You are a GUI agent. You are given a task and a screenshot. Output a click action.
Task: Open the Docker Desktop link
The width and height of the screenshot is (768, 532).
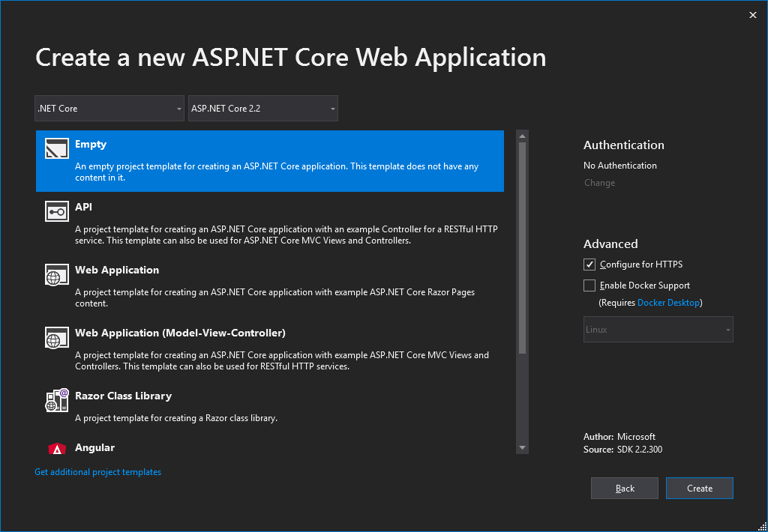pos(668,303)
